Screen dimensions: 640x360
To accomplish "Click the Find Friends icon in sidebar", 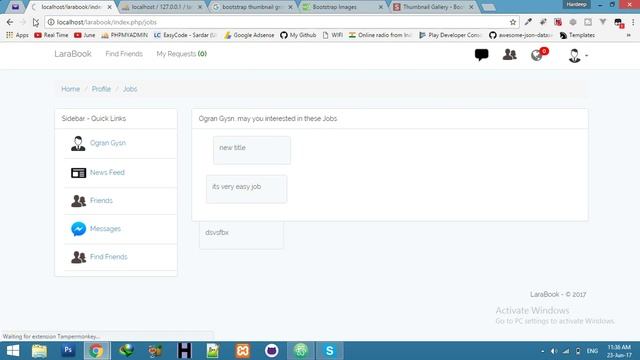I will [x=78, y=257].
